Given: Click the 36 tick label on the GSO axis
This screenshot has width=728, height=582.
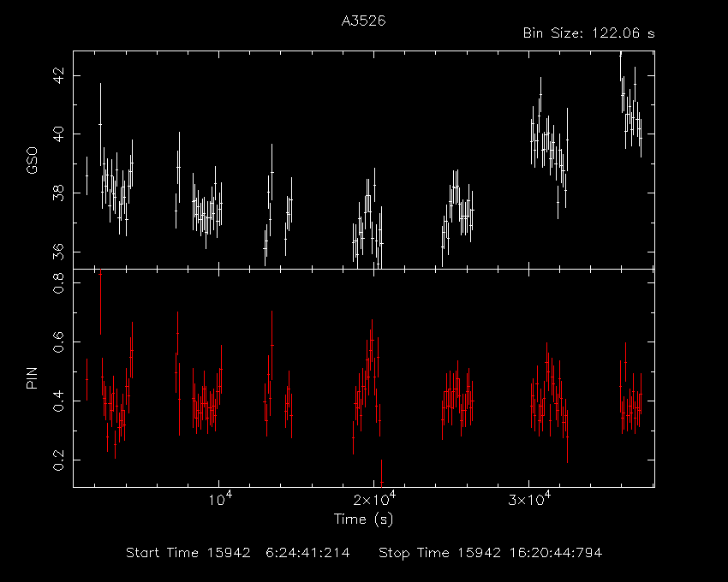Looking at the screenshot, I should (59, 252).
